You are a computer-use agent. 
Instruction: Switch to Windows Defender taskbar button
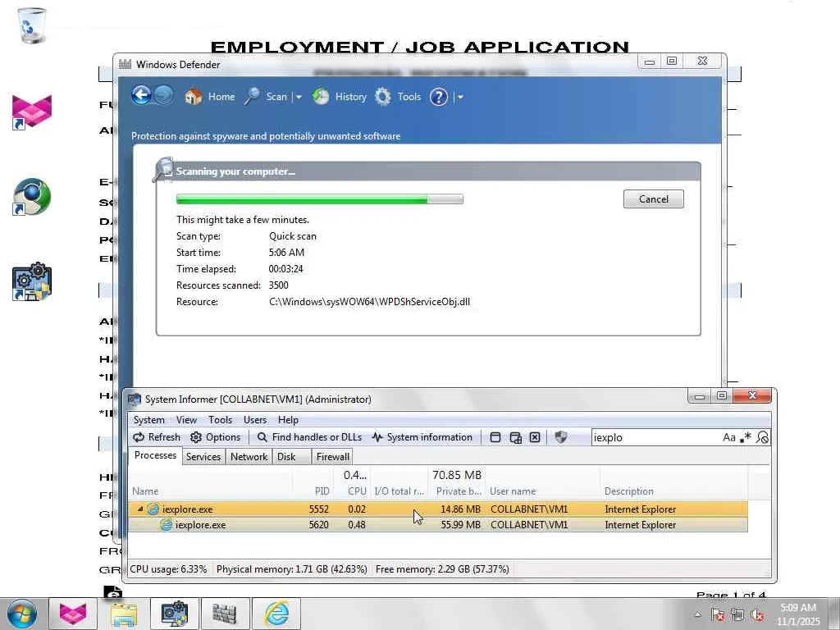pyautogui.click(x=225, y=614)
